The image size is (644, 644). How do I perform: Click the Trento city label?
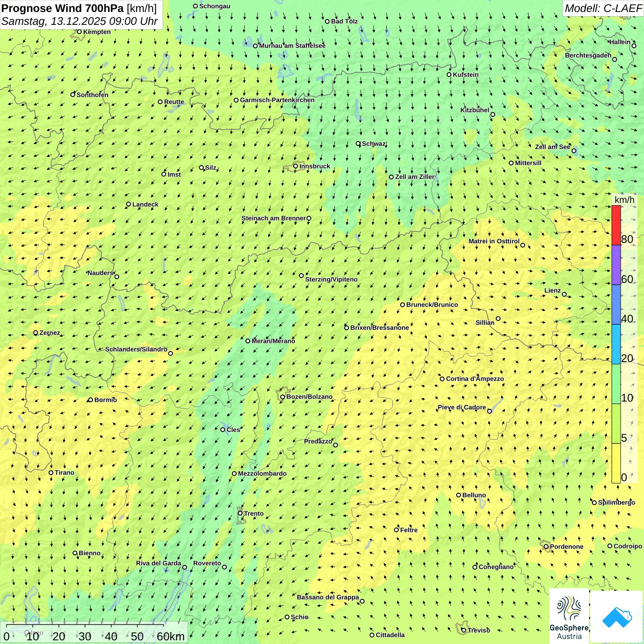click(x=254, y=513)
